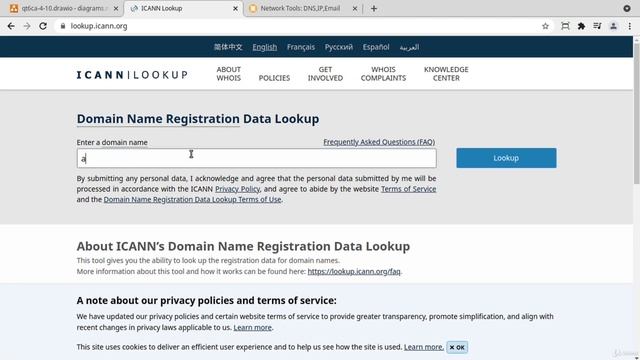This screenshot has width=640, height=360.
Task: Click the ICANN LOOKUP logo
Action: click(x=132, y=75)
